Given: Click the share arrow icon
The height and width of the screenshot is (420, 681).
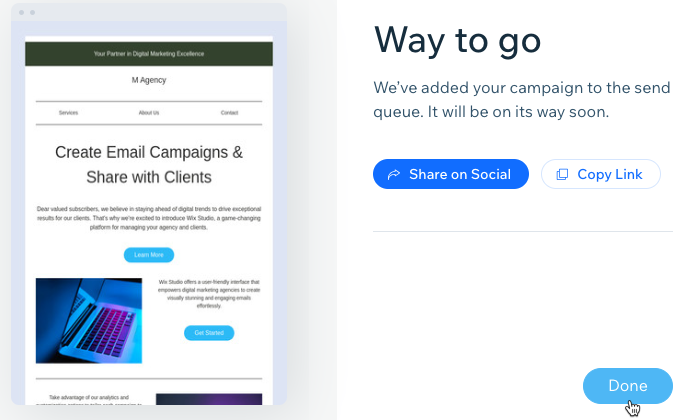Looking at the screenshot, I should 393,174.
